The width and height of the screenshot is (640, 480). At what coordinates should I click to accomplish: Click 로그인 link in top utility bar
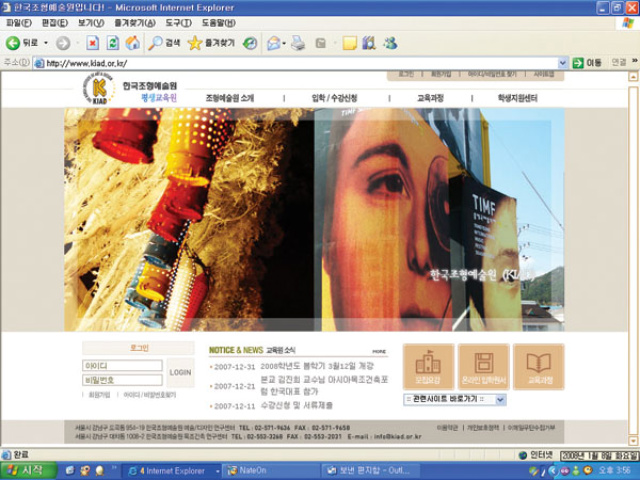click(x=406, y=74)
